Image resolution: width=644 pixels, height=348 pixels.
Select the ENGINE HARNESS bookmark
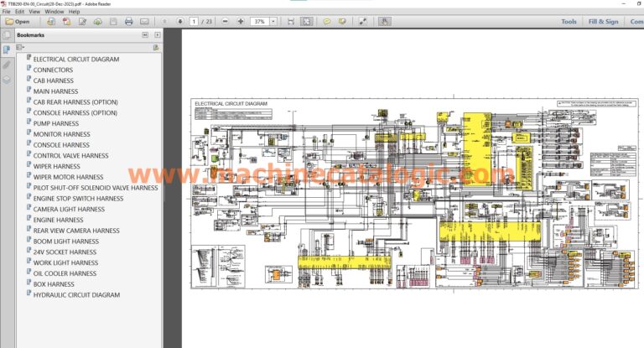coord(59,220)
